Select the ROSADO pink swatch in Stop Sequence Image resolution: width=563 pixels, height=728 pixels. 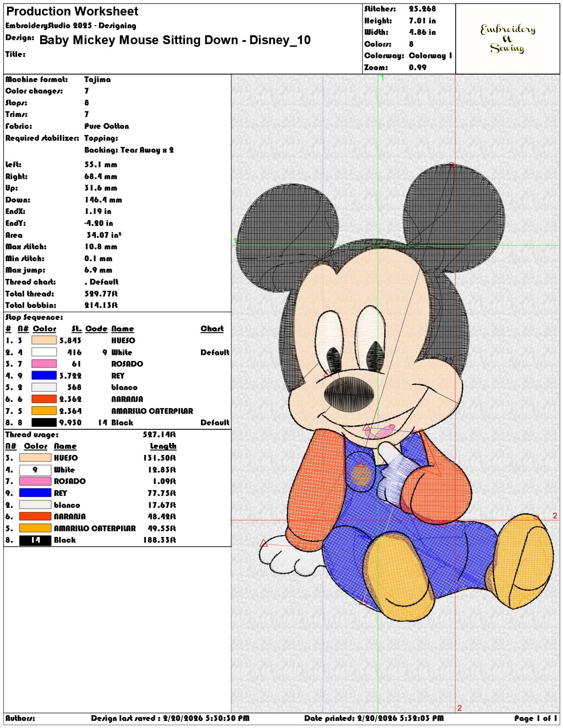(x=44, y=364)
